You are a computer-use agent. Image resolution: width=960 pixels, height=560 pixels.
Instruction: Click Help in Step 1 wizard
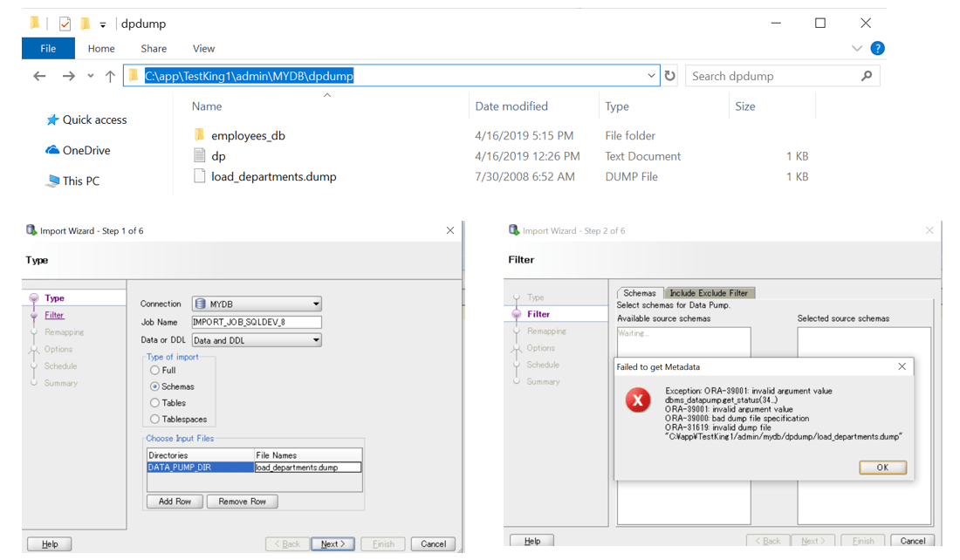[x=50, y=544]
